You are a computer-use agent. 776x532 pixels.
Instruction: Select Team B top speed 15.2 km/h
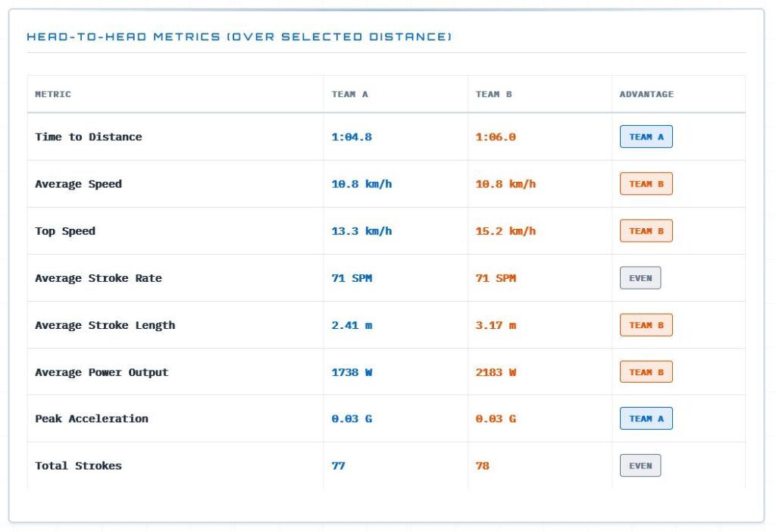tap(505, 231)
